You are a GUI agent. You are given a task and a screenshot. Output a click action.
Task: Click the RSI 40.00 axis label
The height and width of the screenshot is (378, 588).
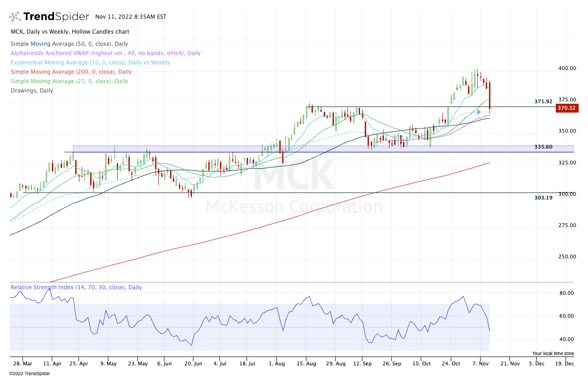(x=567, y=339)
